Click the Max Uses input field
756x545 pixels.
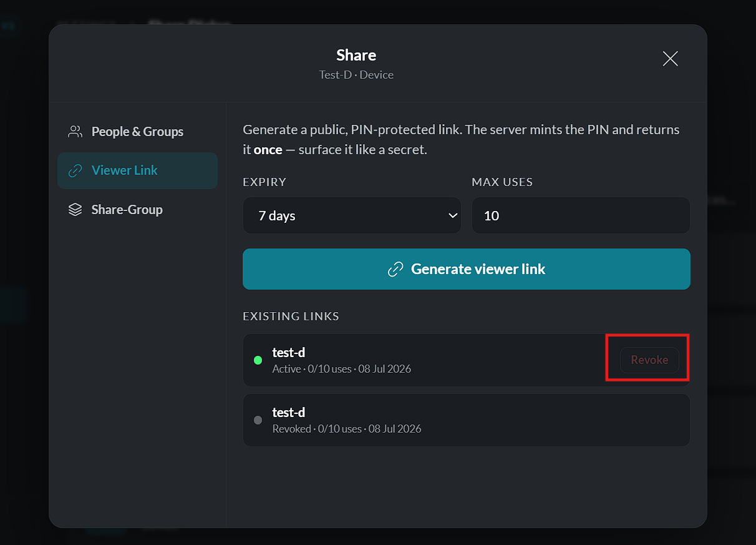point(581,215)
